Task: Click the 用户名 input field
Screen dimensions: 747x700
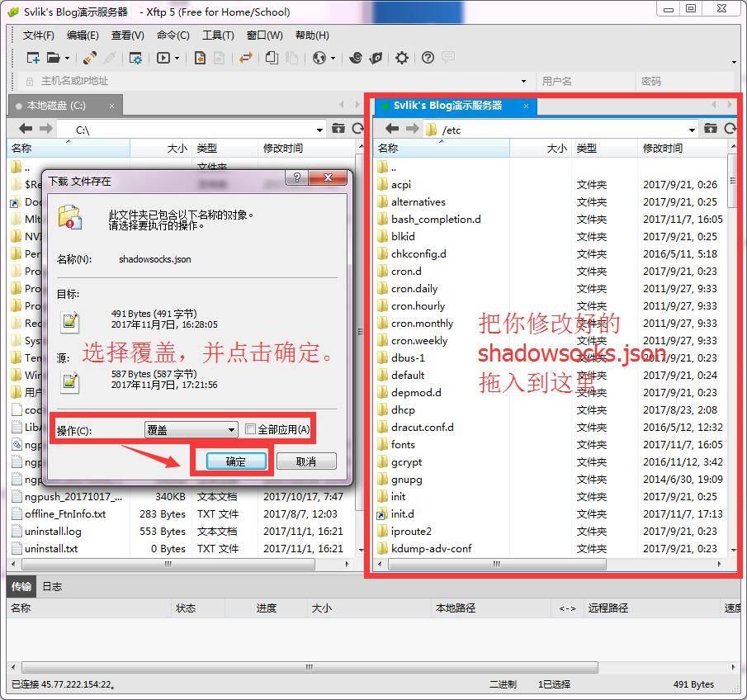Action: coord(585,81)
